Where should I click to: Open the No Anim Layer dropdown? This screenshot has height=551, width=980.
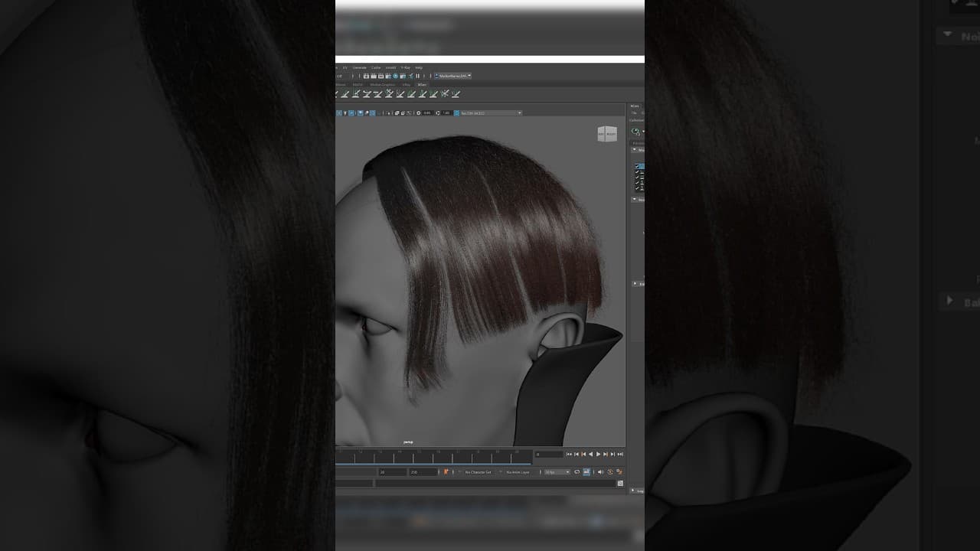point(520,472)
